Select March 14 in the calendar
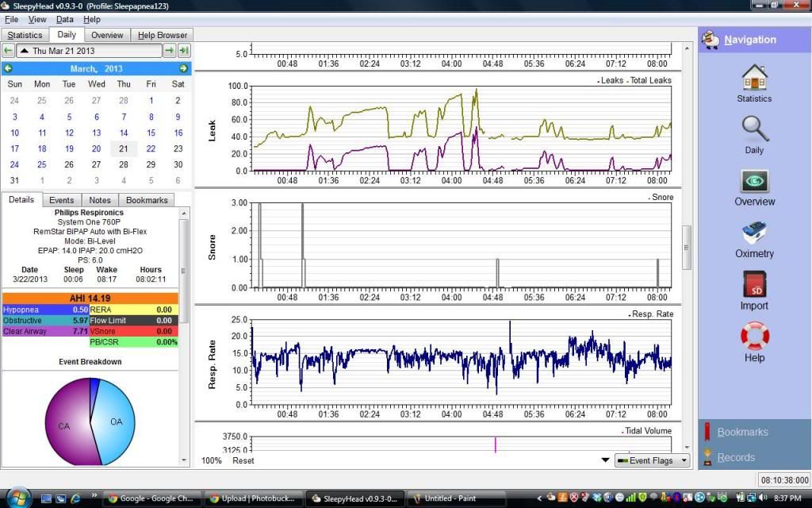 pyautogui.click(x=123, y=133)
